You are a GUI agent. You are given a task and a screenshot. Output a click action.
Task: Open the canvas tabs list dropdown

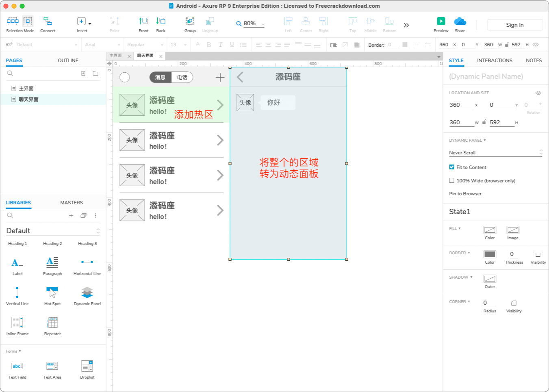pyautogui.click(x=439, y=56)
